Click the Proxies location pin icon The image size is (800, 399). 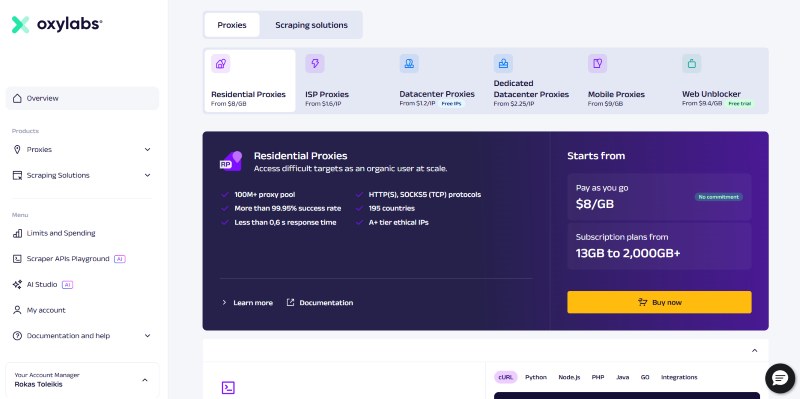coord(17,149)
